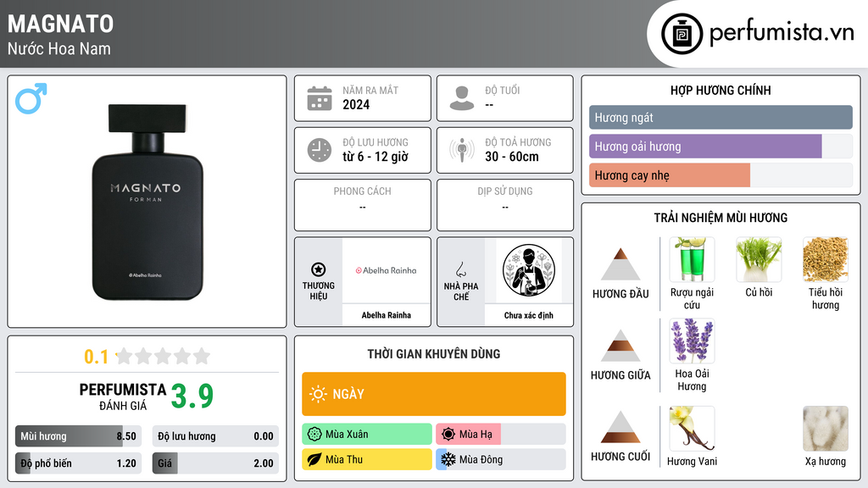Click the Mùa Hạ season bar
This screenshot has width=868, height=488.
(x=501, y=435)
